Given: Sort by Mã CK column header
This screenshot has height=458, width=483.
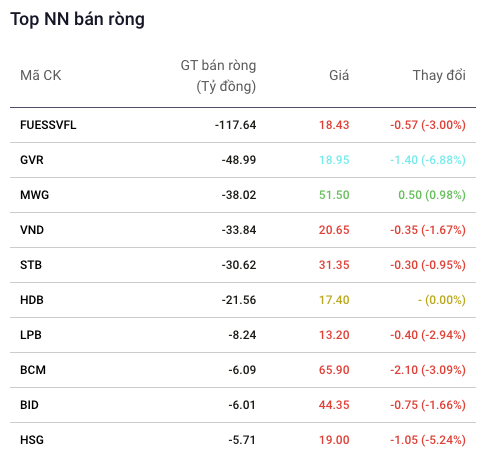Looking at the screenshot, I should tap(41, 75).
